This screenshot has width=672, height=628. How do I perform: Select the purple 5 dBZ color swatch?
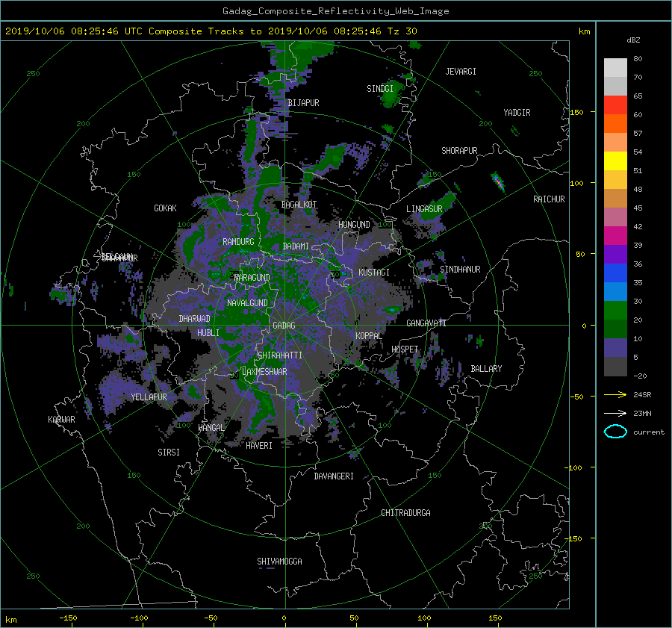[615, 347]
